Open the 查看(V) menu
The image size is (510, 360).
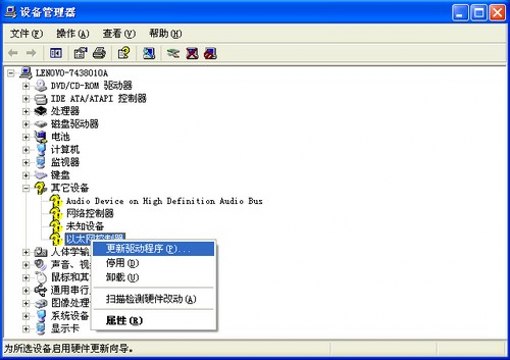tap(119, 33)
